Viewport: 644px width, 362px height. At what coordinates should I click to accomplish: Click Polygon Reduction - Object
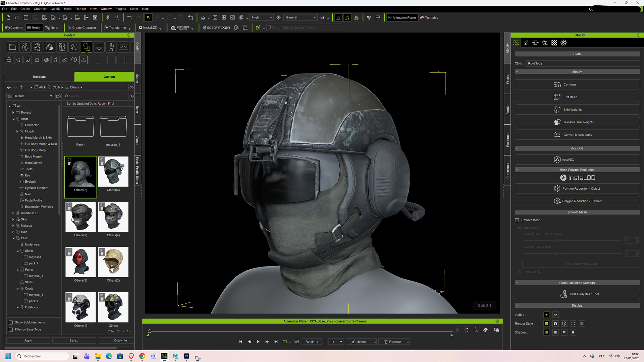(x=577, y=189)
